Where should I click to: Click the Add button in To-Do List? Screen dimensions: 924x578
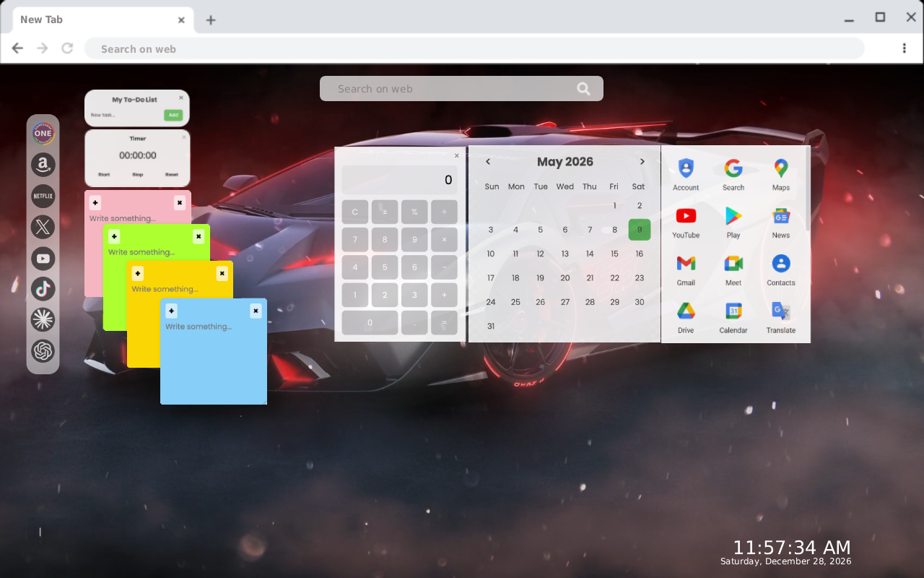[173, 115]
